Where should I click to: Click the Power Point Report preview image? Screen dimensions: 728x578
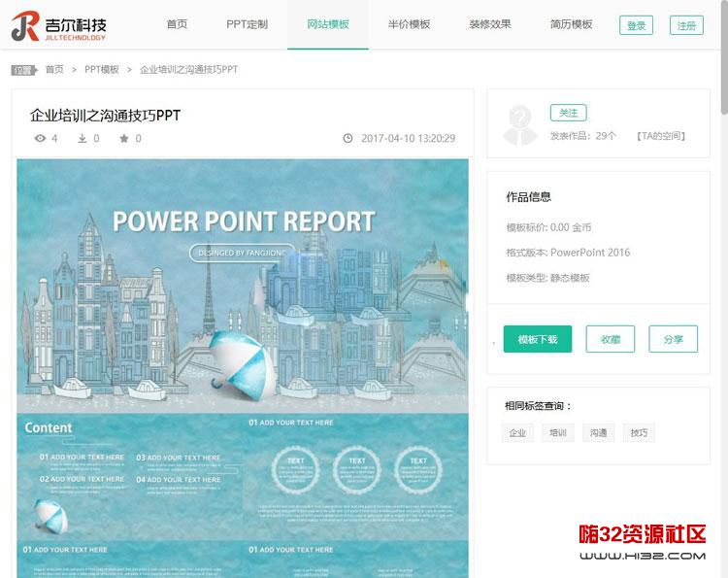[x=243, y=286]
